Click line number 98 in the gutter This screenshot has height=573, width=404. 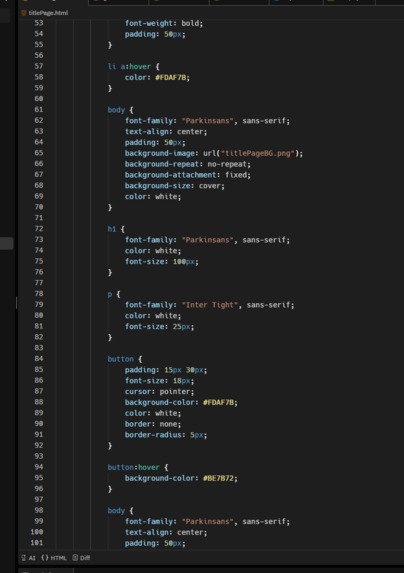tap(39, 510)
